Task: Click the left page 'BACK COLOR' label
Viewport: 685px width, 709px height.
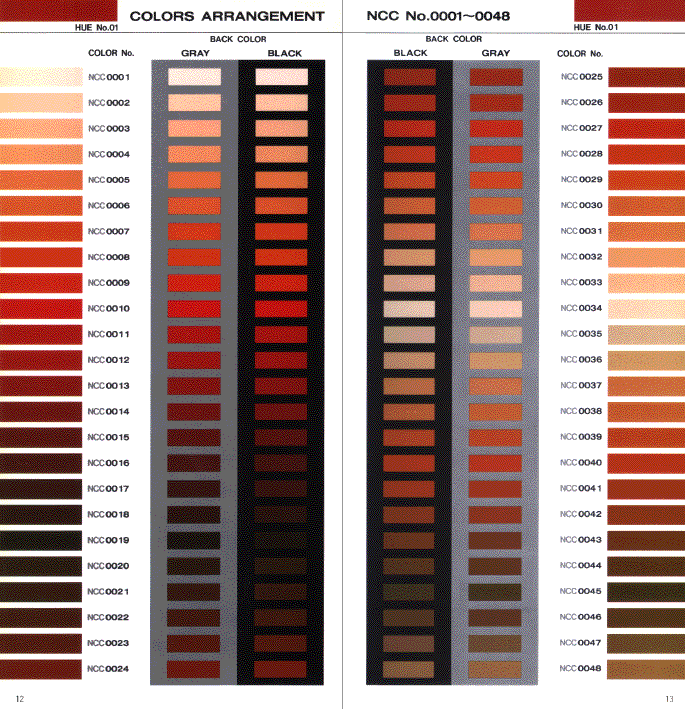Action: 238,39
